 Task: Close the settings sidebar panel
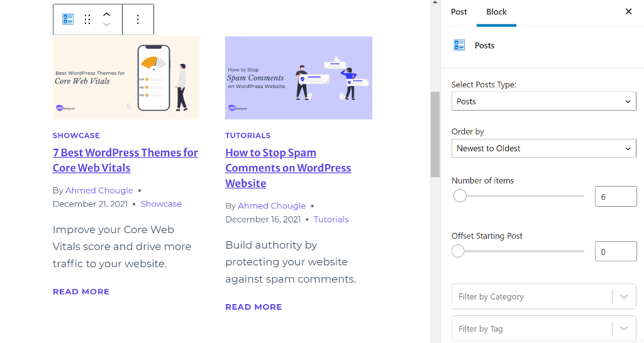coord(628,11)
